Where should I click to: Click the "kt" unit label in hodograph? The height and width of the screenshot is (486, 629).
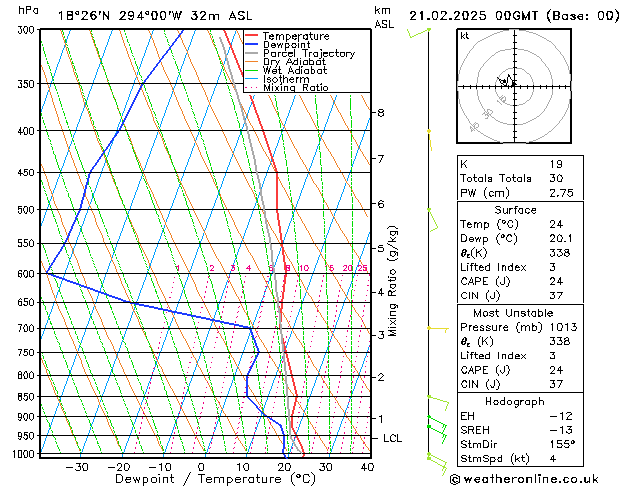coord(465,36)
